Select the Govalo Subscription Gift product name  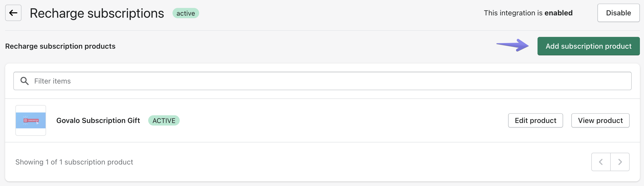click(98, 120)
